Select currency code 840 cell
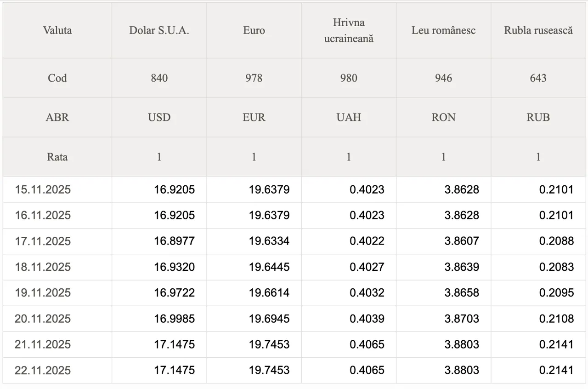Viewport: 588px width, 389px height. click(x=159, y=78)
